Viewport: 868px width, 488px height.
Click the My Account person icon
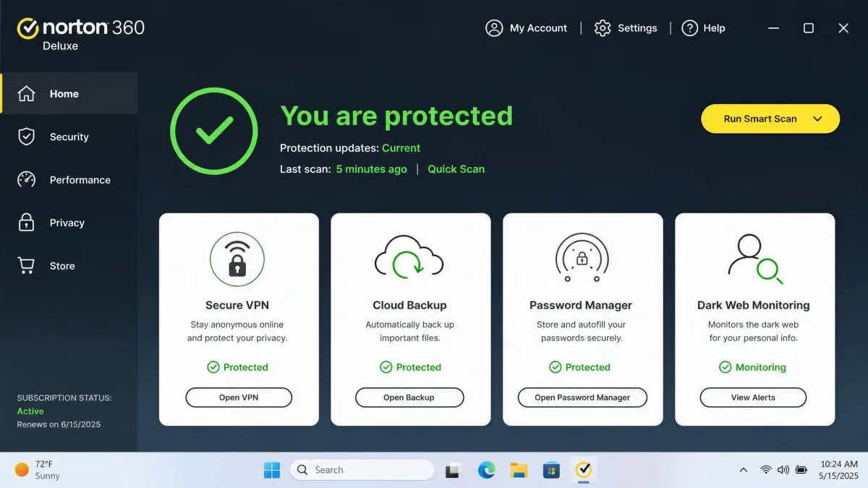tap(494, 28)
